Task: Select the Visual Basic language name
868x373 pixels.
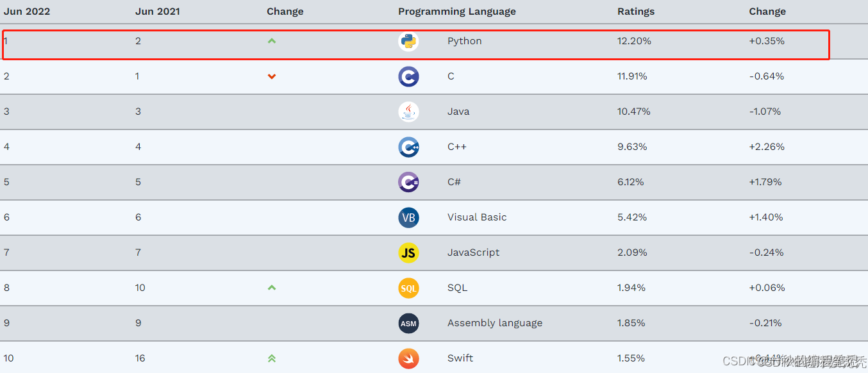Action: [x=477, y=217]
